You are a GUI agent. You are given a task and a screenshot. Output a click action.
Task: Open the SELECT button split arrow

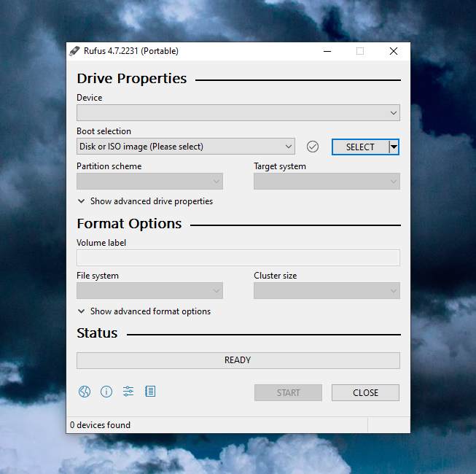(394, 147)
